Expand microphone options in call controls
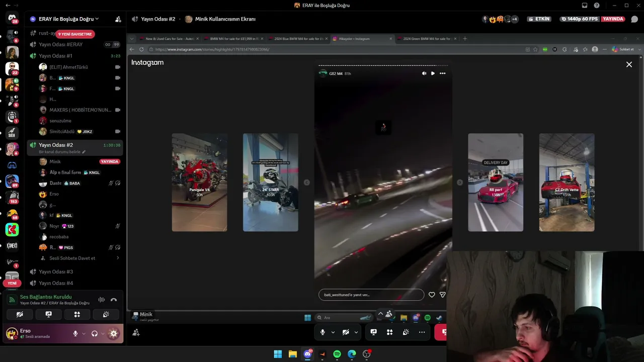 pos(333,332)
